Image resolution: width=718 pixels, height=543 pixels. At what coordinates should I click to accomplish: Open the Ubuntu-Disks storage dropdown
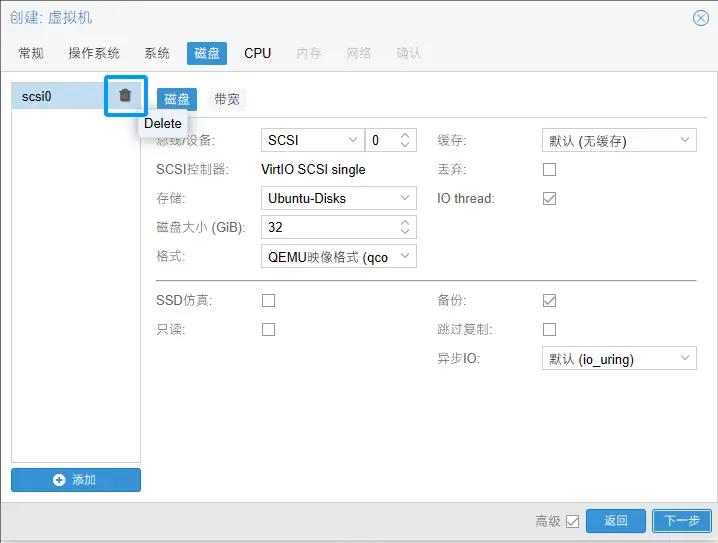405,198
